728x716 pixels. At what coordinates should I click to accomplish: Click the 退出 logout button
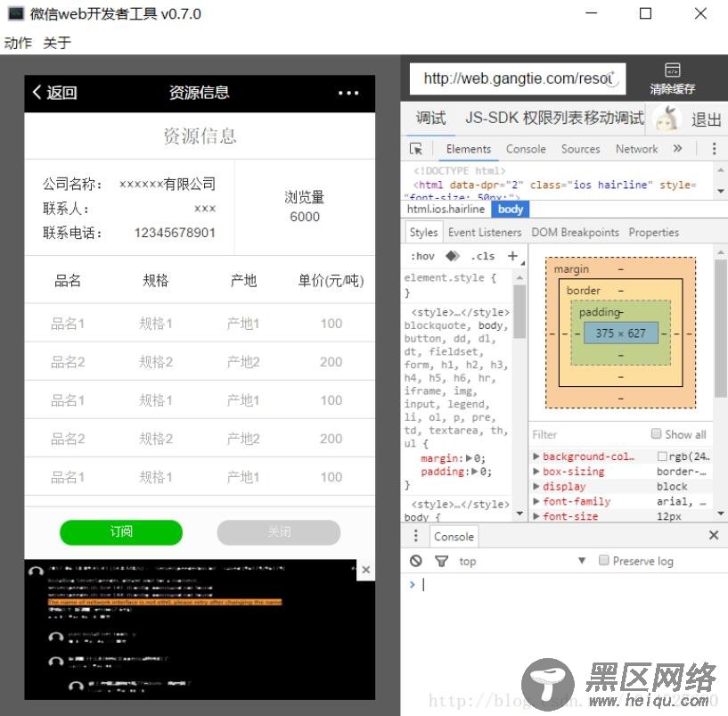click(707, 119)
